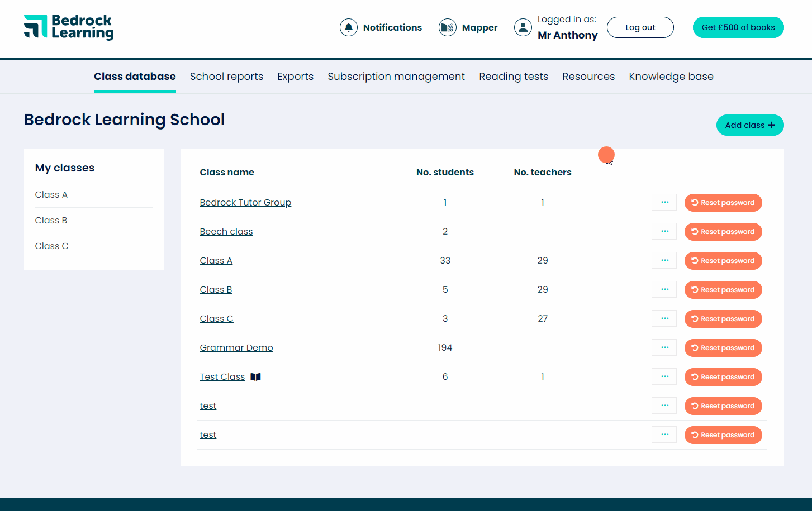Open the Notifications bell icon
Viewport: 812px width, 511px height.
349,27
